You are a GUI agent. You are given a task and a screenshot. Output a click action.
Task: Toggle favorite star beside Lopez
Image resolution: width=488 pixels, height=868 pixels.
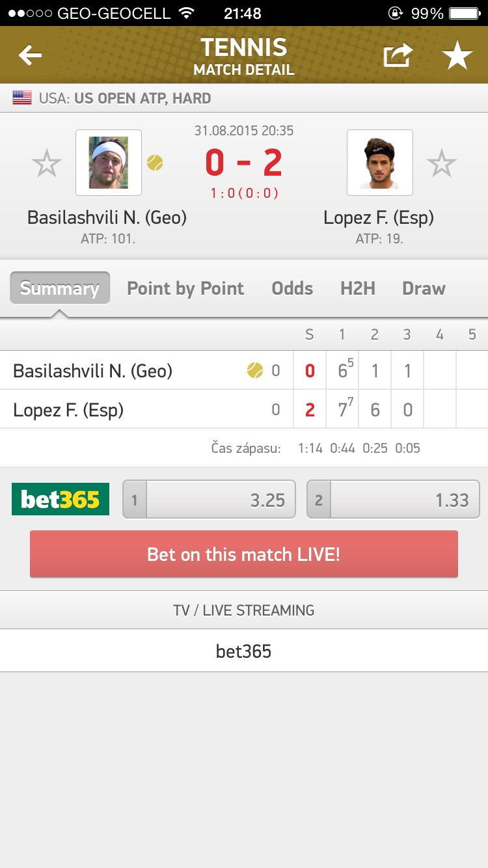pyautogui.click(x=442, y=163)
